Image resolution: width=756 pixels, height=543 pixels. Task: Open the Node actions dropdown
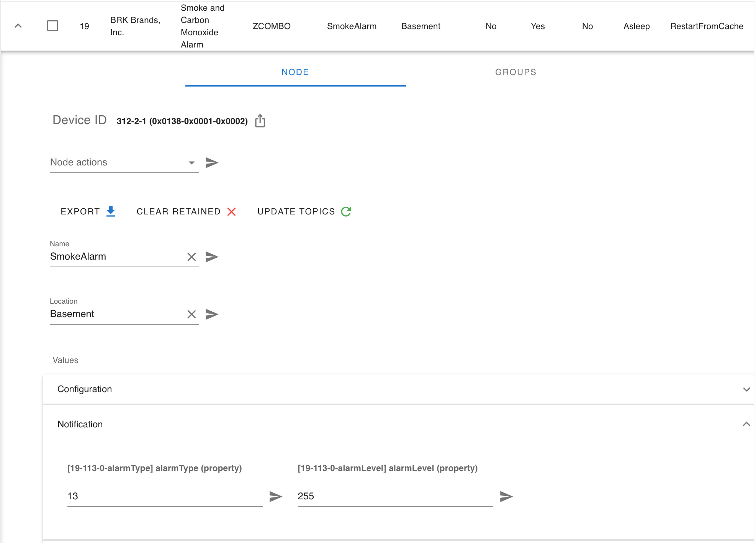point(123,162)
